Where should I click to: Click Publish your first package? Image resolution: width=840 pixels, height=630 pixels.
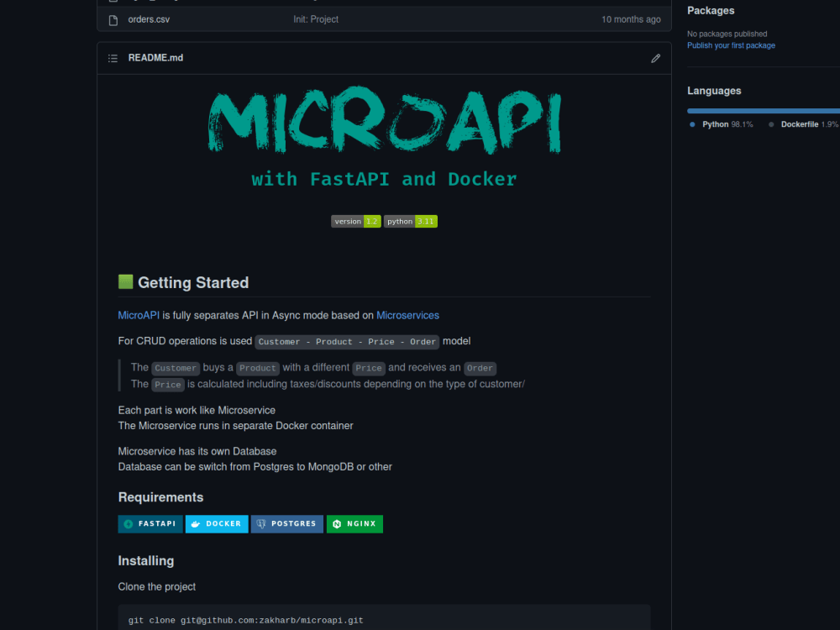pyautogui.click(x=731, y=45)
